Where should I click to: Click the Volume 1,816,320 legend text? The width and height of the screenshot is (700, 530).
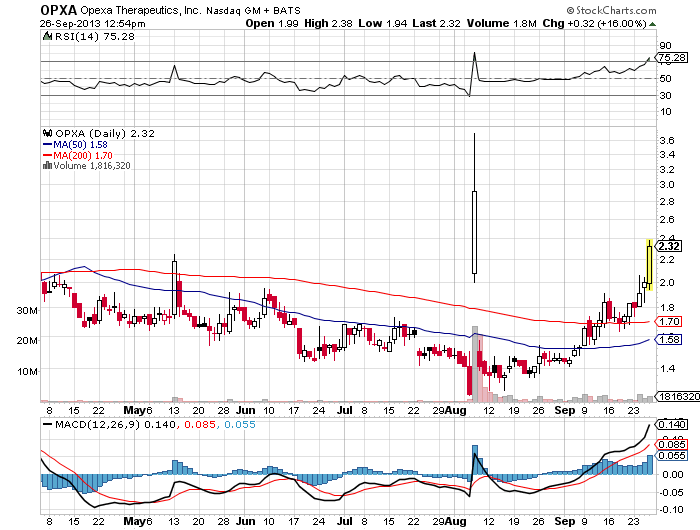(x=92, y=166)
